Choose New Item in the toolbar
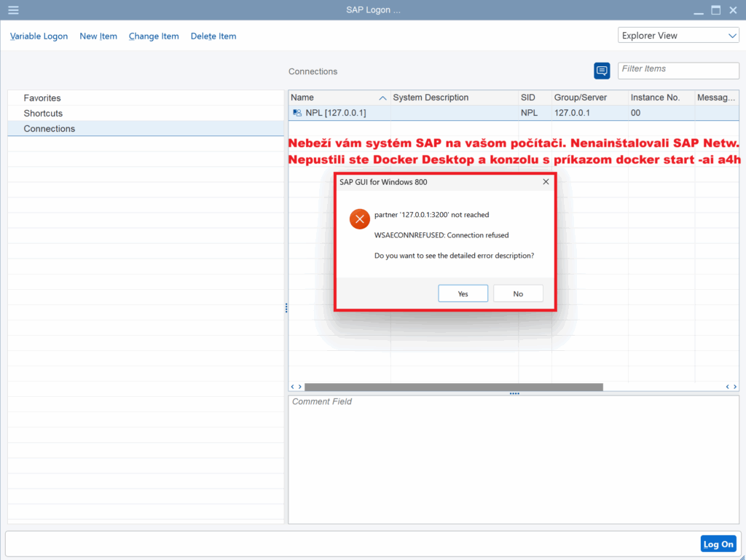This screenshot has height=560, width=746. point(98,36)
